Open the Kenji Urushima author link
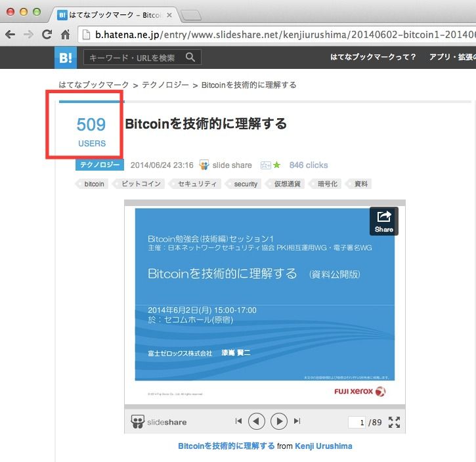Image resolution: width=476 pixels, height=462 pixels. (323, 446)
